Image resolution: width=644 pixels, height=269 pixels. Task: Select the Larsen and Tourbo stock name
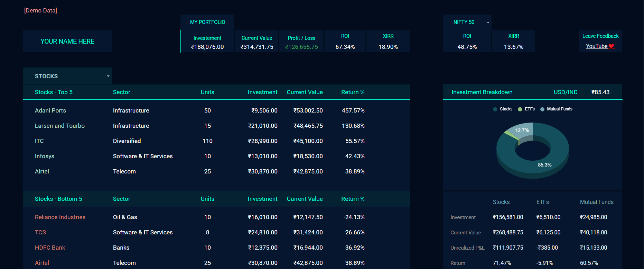60,126
